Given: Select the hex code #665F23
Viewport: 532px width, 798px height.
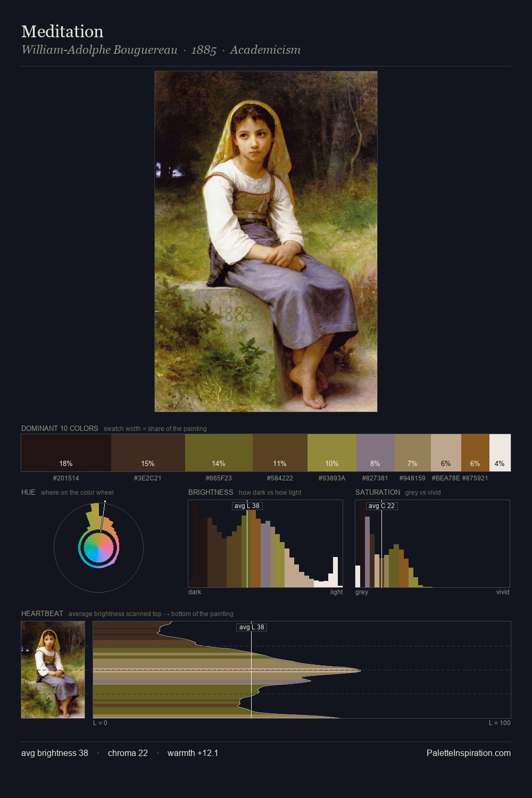Looking at the screenshot, I should (219, 478).
